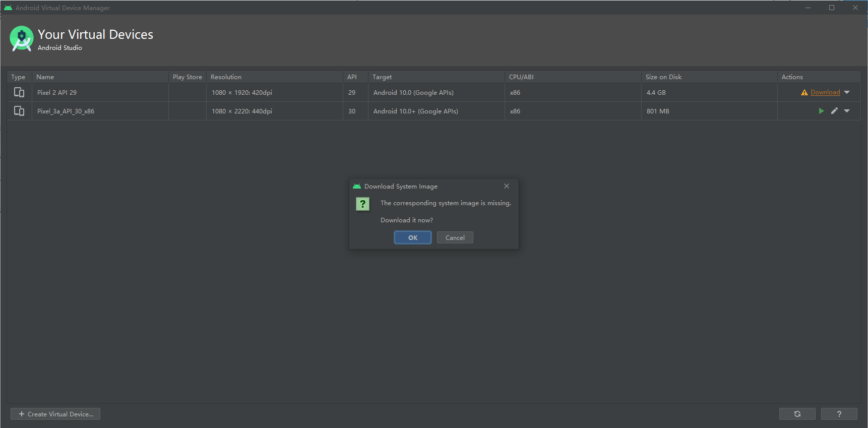Viewport: 868px width, 428px height.
Task: Open help with the question mark button
Action: [x=839, y=414]
